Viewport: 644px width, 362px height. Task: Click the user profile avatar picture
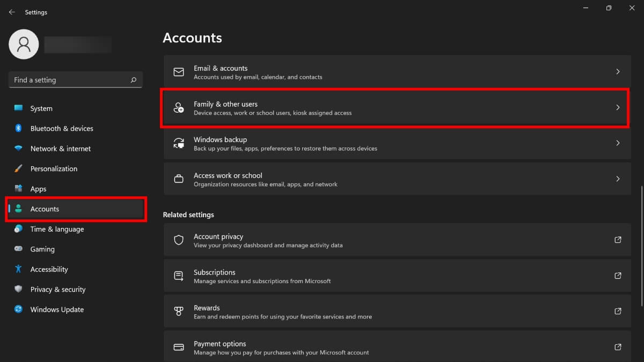point(24,45)
